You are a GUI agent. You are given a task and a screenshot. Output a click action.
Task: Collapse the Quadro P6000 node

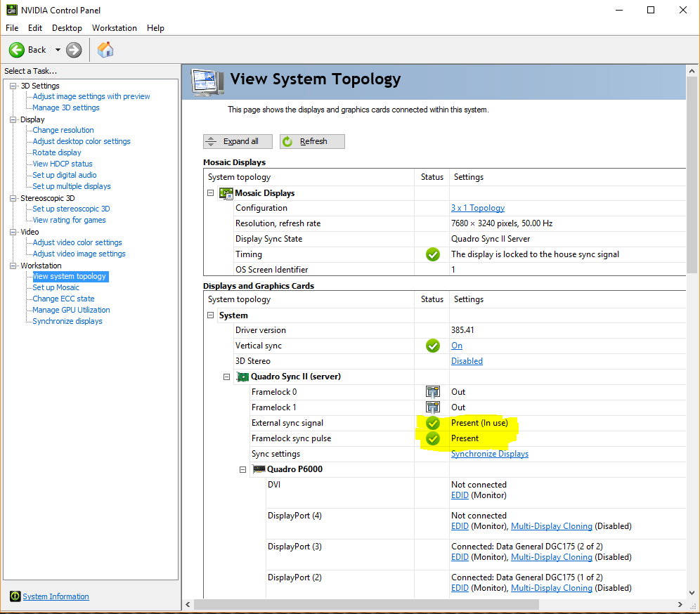click(x=243, y=469)
